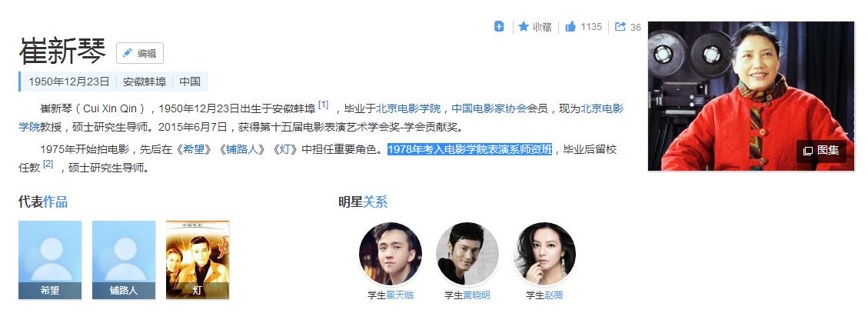Open the 北京电影学院 link after 毕业于
Screen dimensions: 868x323
click(x=408, y=108)
